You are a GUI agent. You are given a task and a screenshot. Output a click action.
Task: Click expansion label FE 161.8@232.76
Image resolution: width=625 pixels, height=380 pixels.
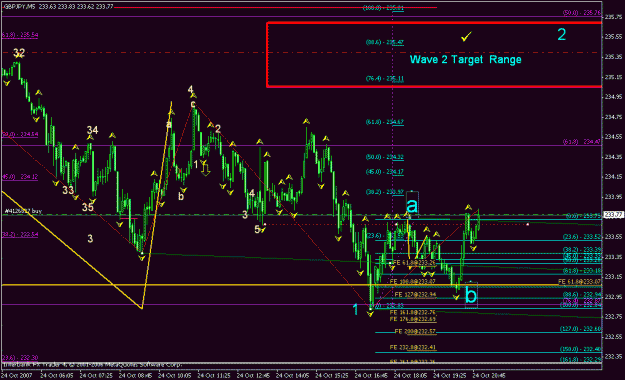pos(413,313)
